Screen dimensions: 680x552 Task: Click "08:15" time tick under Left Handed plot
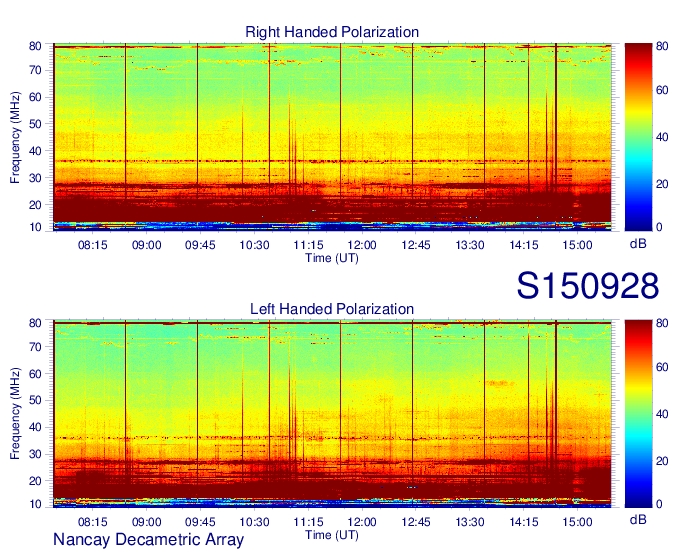coord(92,522)
